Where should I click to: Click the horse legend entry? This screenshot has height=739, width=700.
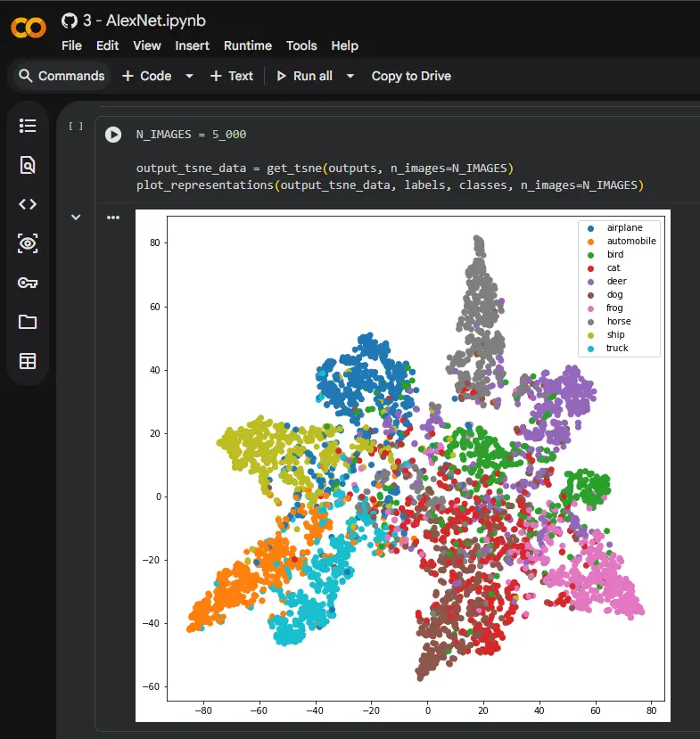pyautogui.click(x=608, y=321)
